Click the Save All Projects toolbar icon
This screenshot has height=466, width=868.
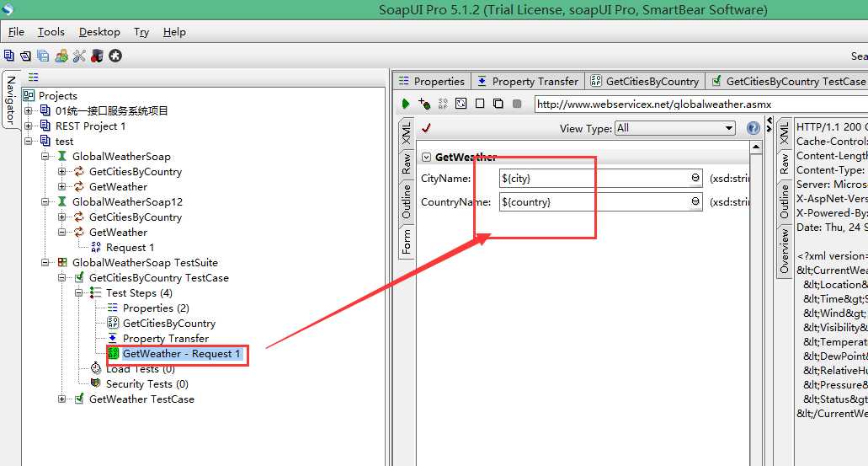click(43, 56)
